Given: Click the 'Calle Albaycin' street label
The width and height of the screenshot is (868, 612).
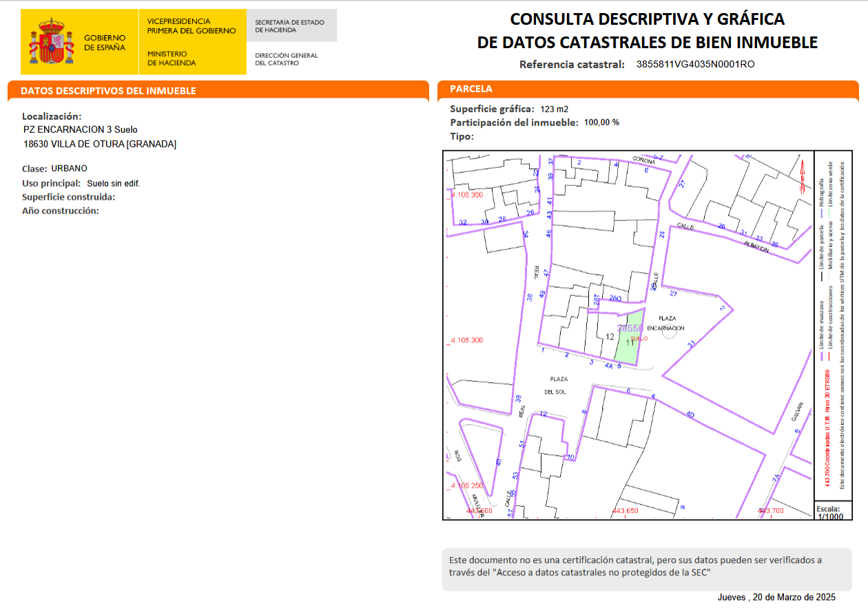Looking at the screenshot, I should [x=756, y=249].
